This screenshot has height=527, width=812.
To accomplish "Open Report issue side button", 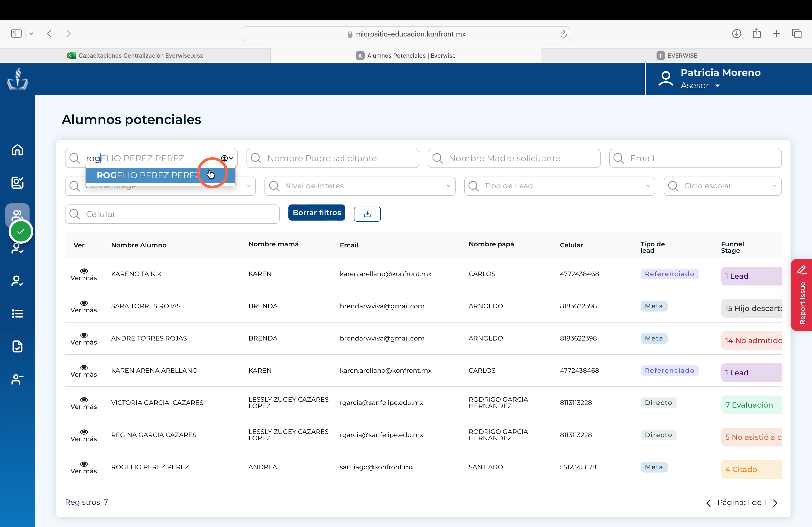I will pos(802,295).
